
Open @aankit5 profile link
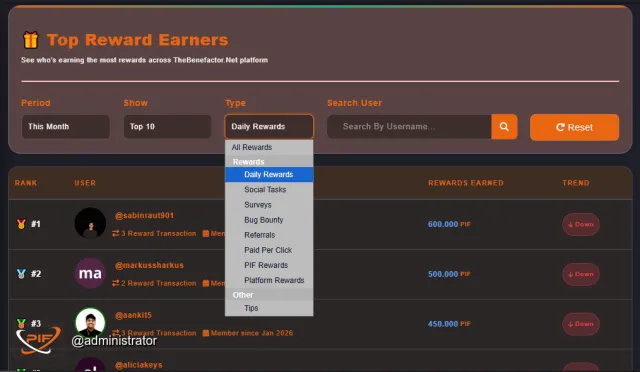click(x=133, y=315)
